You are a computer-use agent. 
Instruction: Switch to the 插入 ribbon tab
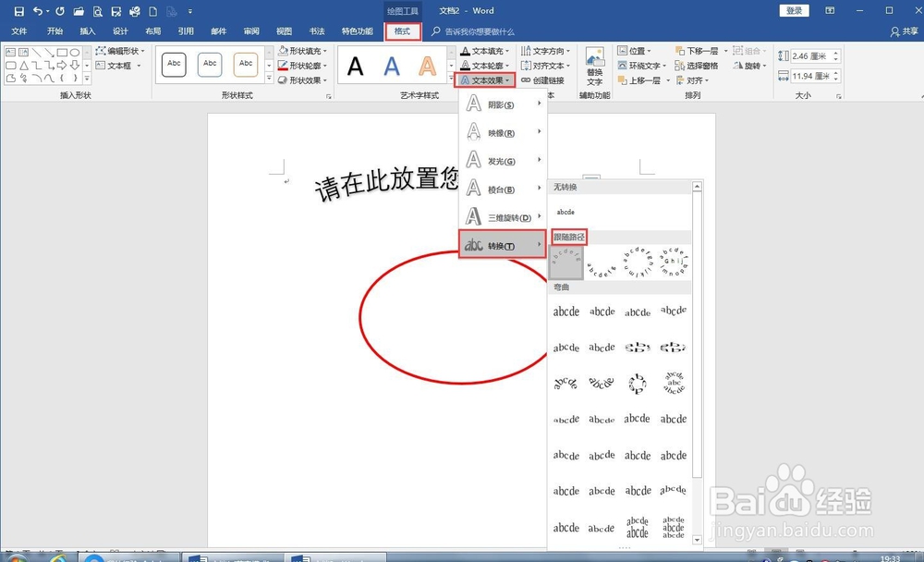tap(87, 31)
